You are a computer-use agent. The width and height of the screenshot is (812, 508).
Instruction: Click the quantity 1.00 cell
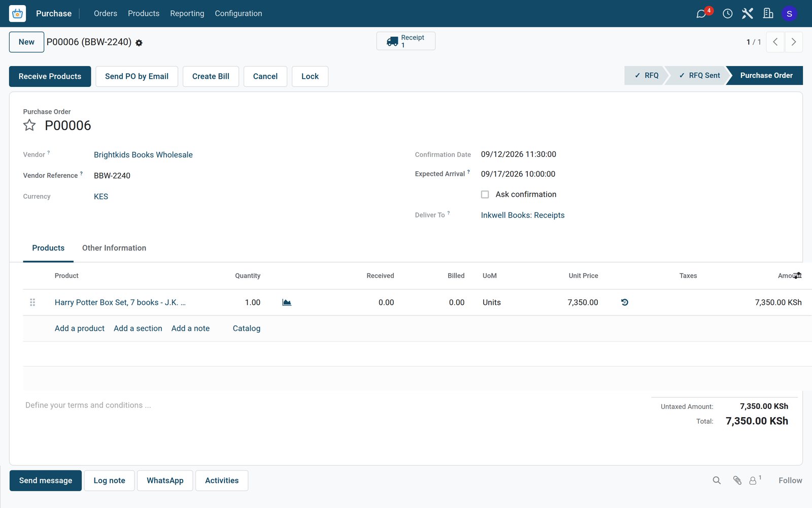(x=252, y=302)
